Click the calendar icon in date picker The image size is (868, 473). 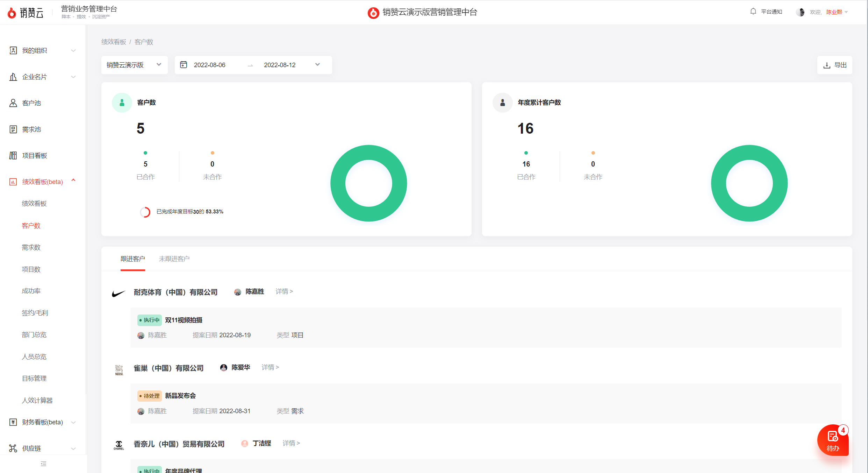coord(184,65)
